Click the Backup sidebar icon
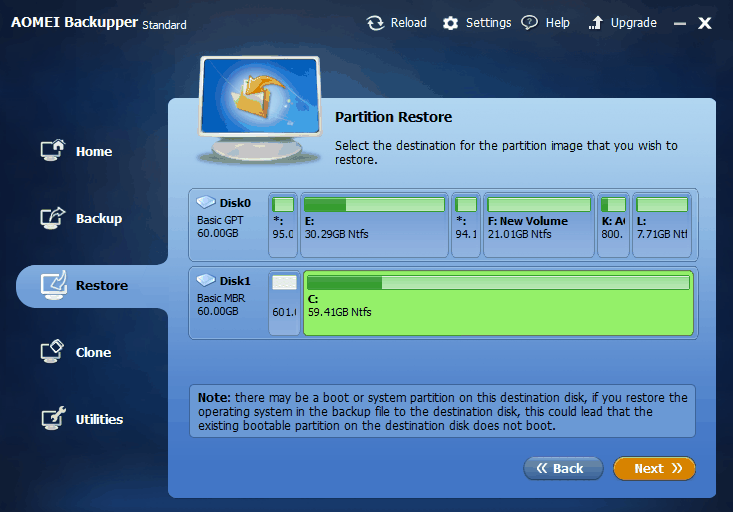The image size is (733, 512). coord(52,218)
